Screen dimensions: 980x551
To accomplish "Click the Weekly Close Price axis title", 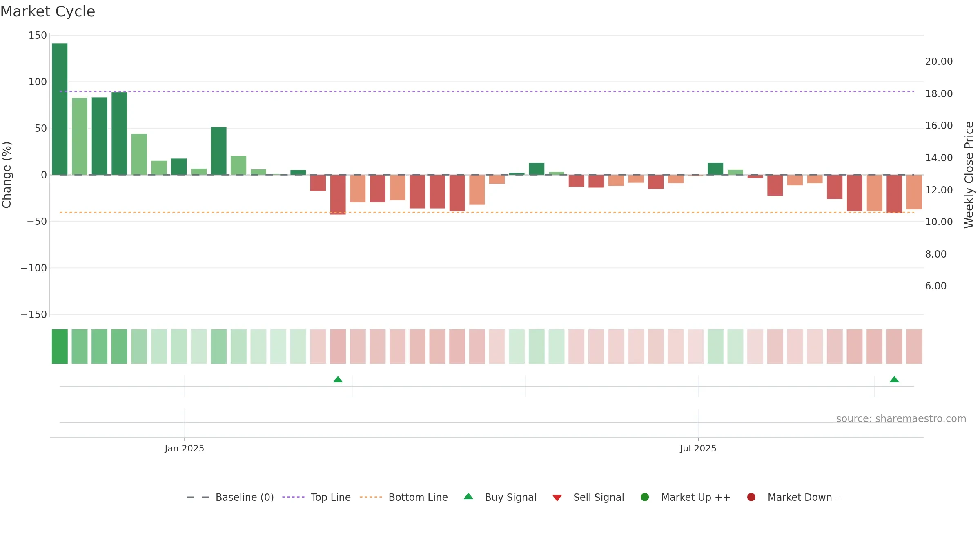I will click(x=969, y=175).
